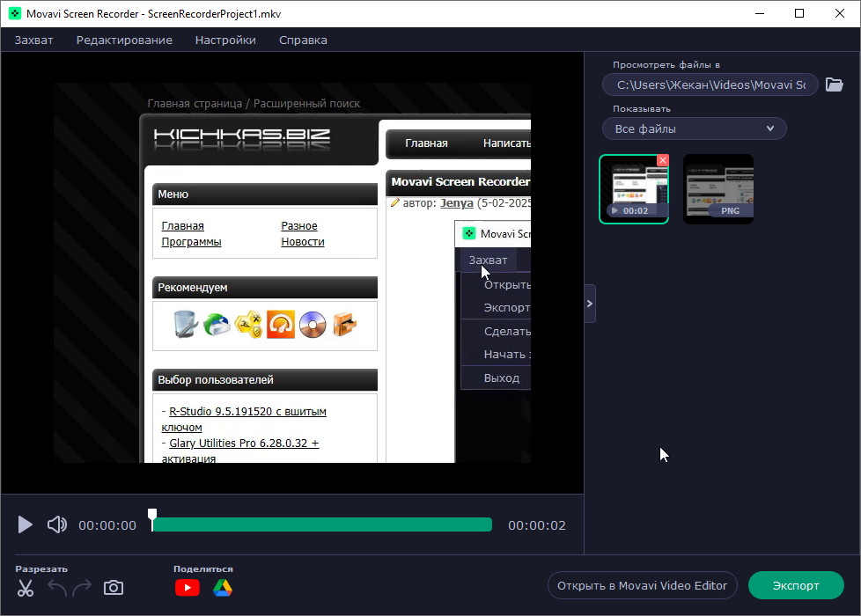Screen dimensions: 861x616
Task: Click the file path field C:\Users\Жекан\Videos
Action: [710, 84]
